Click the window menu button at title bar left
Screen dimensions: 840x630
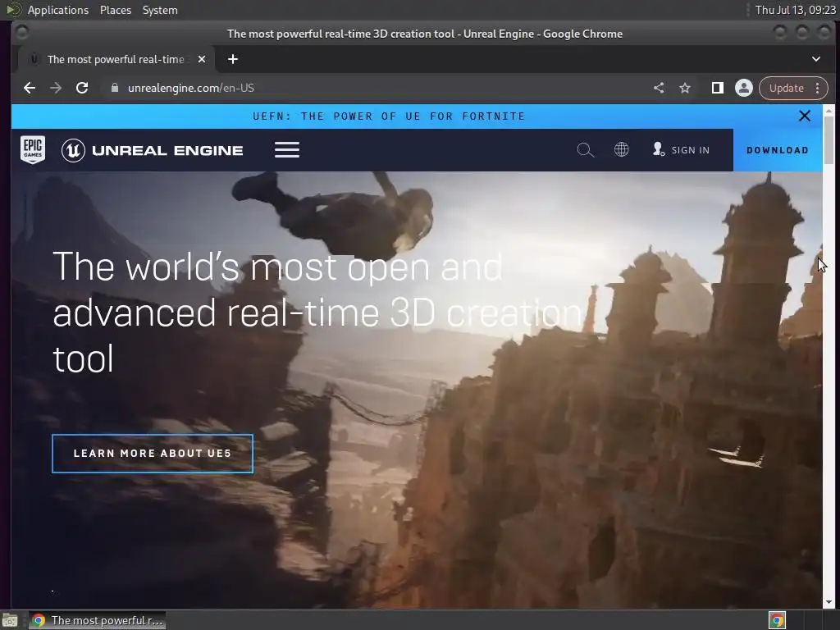22,33
